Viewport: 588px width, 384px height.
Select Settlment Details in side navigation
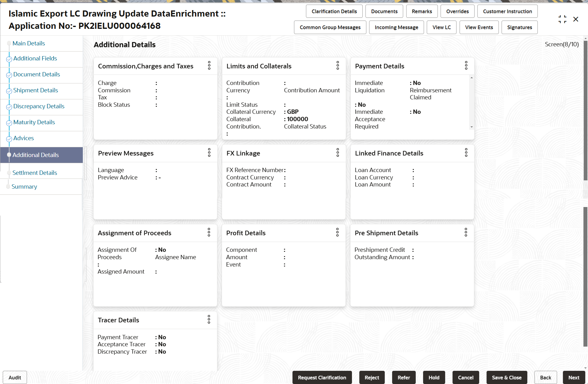[35, 173]
